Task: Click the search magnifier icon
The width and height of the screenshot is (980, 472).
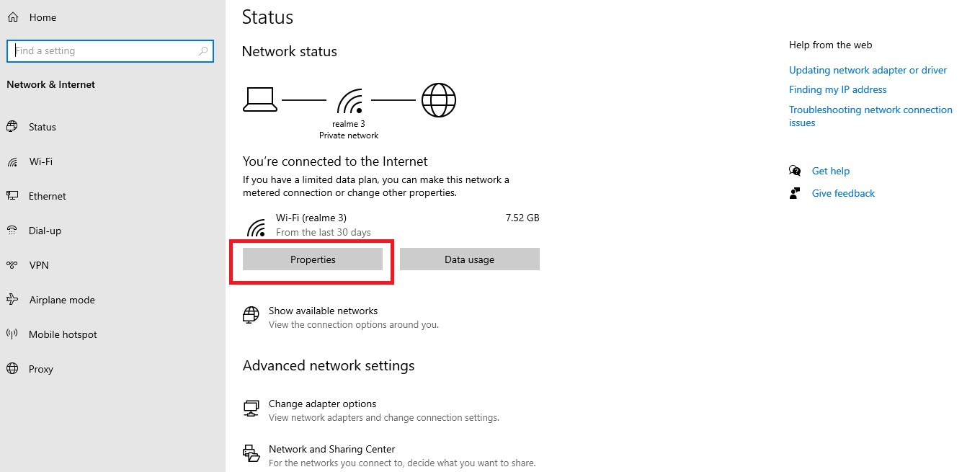Action: point(203,51)
